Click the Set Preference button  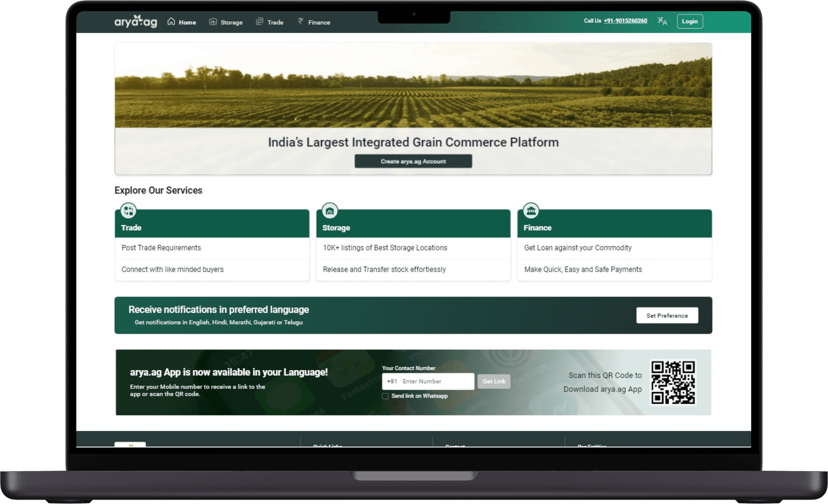pyautogui.click(x=667, y=315)
